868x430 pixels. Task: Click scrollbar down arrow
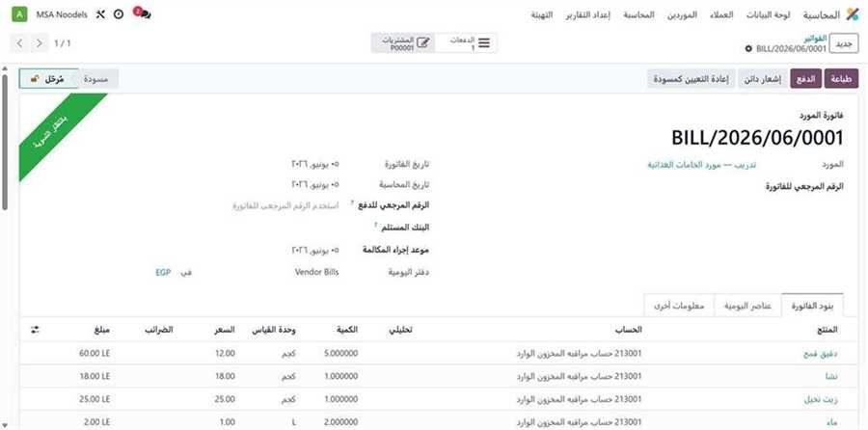click(5, 424)
